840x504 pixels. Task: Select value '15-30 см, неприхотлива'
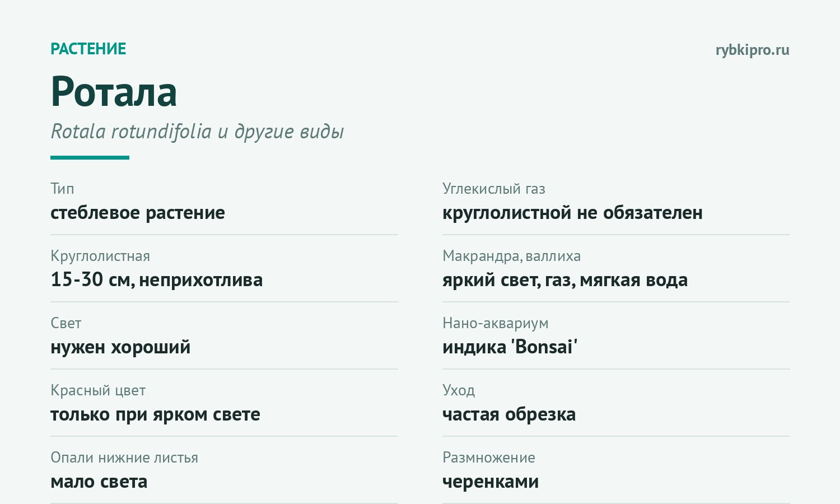(x=156, y=279)
